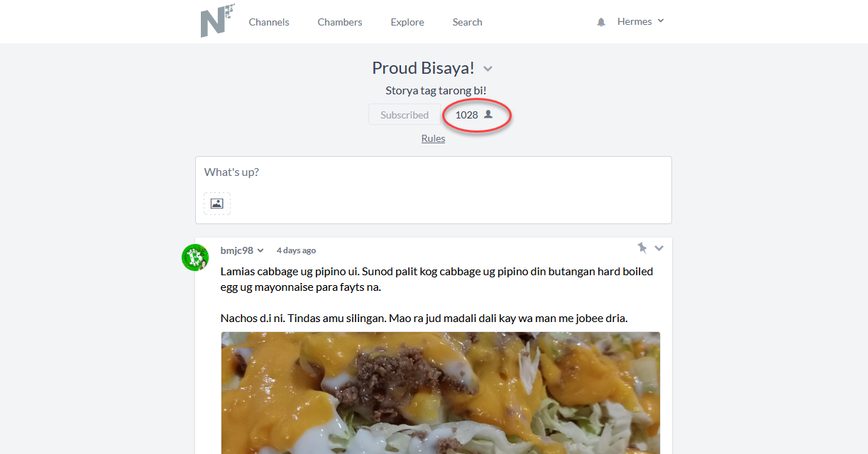Expand the chevron next to bmjc98's username
This screenshot has width=868, height=454.
click(260, 250)
